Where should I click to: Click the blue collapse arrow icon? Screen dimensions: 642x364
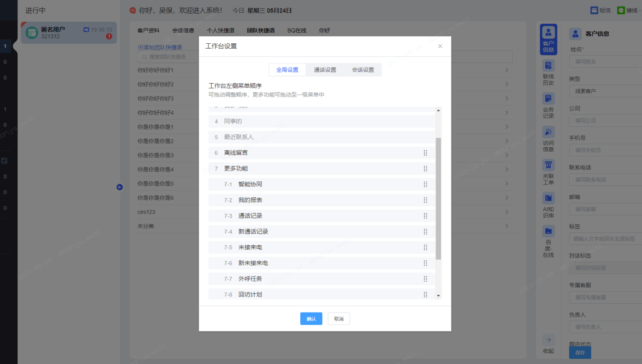pos(120,187)
